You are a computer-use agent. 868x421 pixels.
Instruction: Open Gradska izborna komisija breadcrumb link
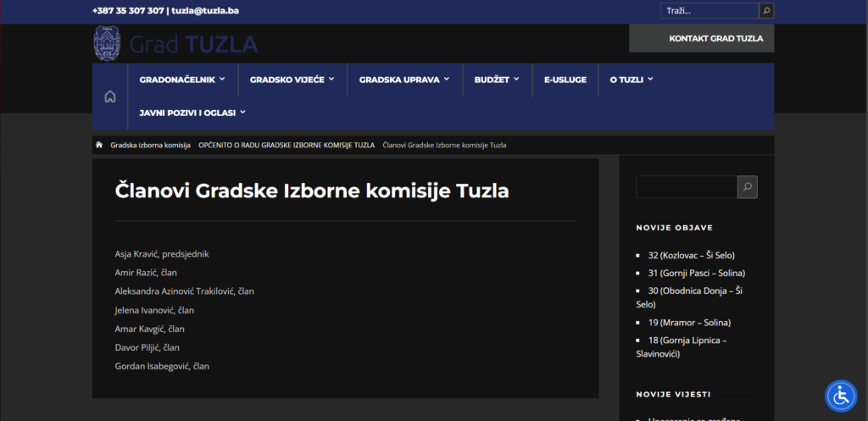[150, 145]
